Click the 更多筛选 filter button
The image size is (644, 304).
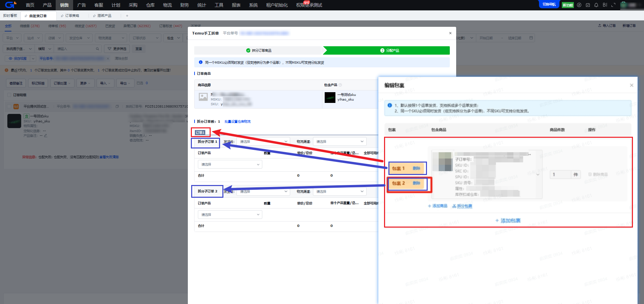coord(117,49)
